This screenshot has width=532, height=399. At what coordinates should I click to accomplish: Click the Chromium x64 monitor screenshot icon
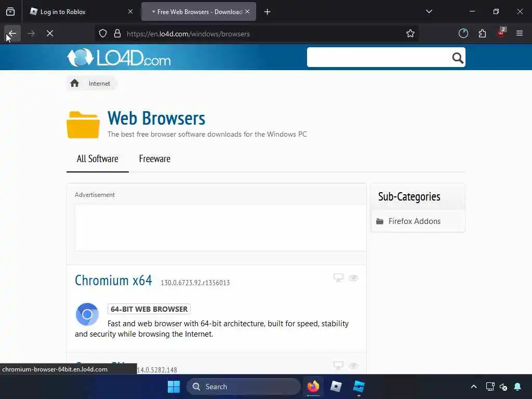click(x=338, y=278)
